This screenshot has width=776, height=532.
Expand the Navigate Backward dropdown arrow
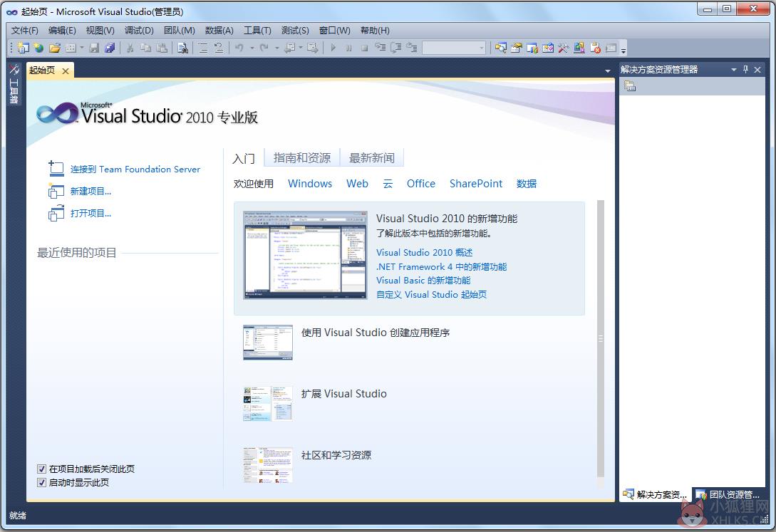(x=301, y=48)
